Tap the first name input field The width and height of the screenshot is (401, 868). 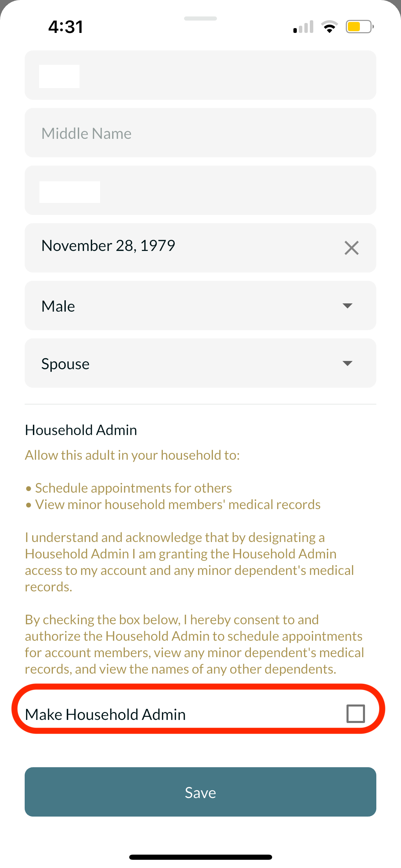pos(200,75)
